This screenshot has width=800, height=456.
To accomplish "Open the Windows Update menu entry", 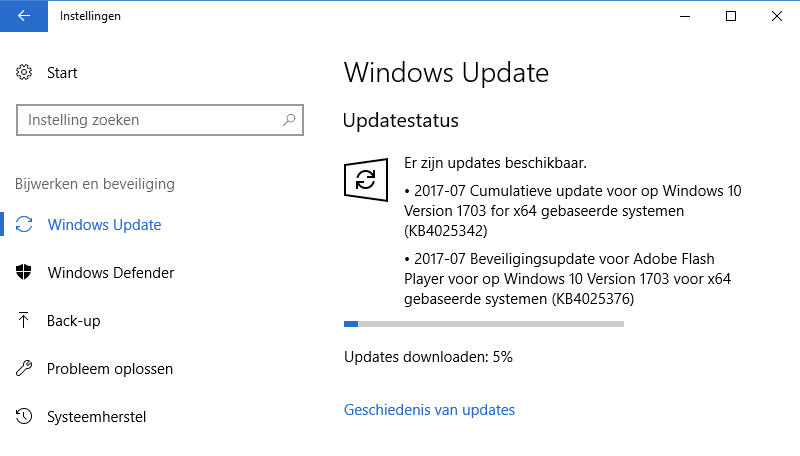I will point(104,225).
